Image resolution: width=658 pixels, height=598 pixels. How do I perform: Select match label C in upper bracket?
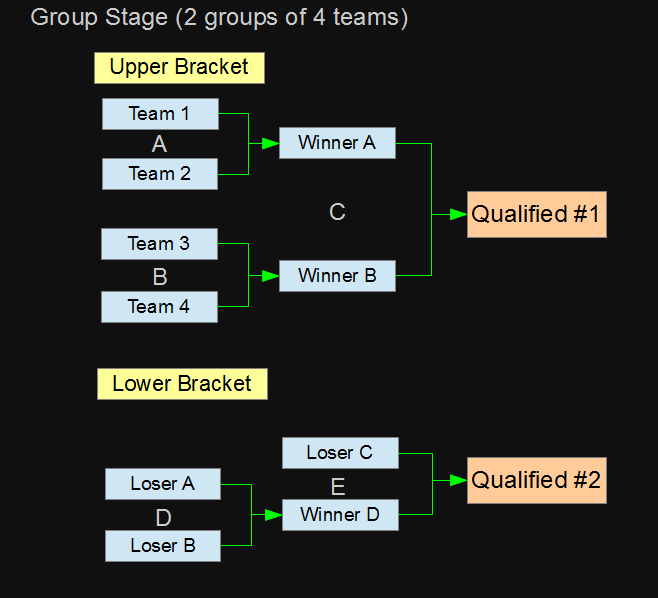tap(337, 212)
